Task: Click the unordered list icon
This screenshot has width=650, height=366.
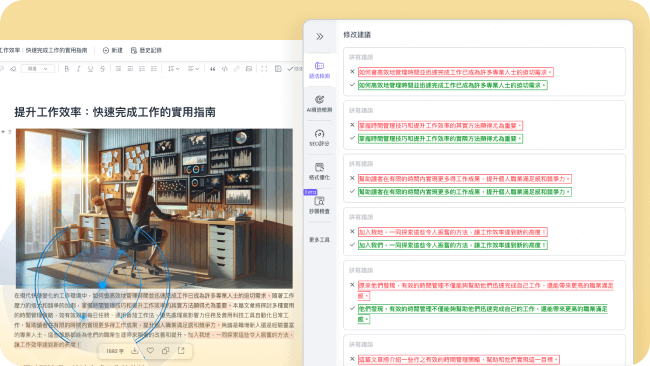Action: tap(154, 69)
